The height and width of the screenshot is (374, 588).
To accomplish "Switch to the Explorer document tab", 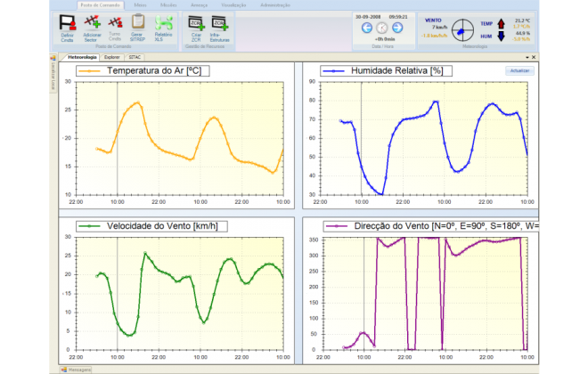I will click(112, 57).
